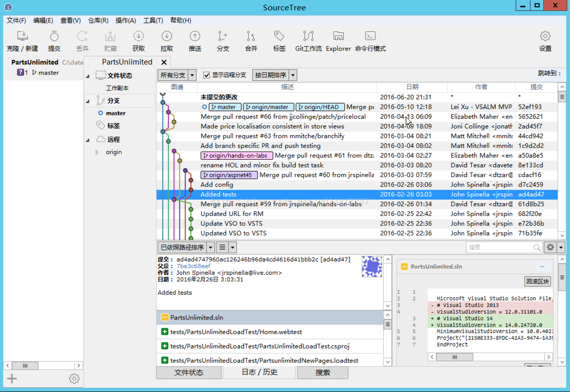Open parent commit link 7be3c68eeef
Image resolution: width=570 pixels, height=392 pixels.
[193, 266]
